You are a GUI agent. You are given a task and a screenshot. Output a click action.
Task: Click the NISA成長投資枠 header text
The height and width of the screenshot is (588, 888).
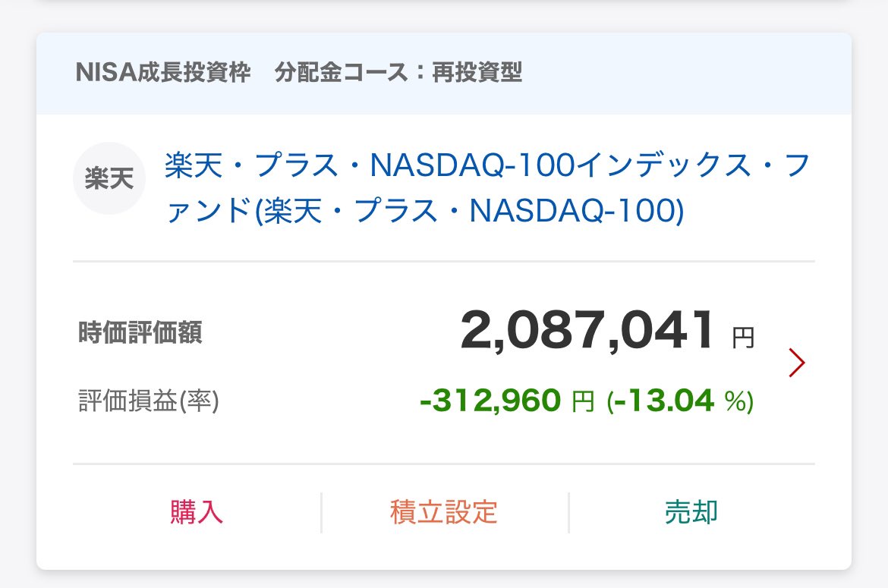163,73
